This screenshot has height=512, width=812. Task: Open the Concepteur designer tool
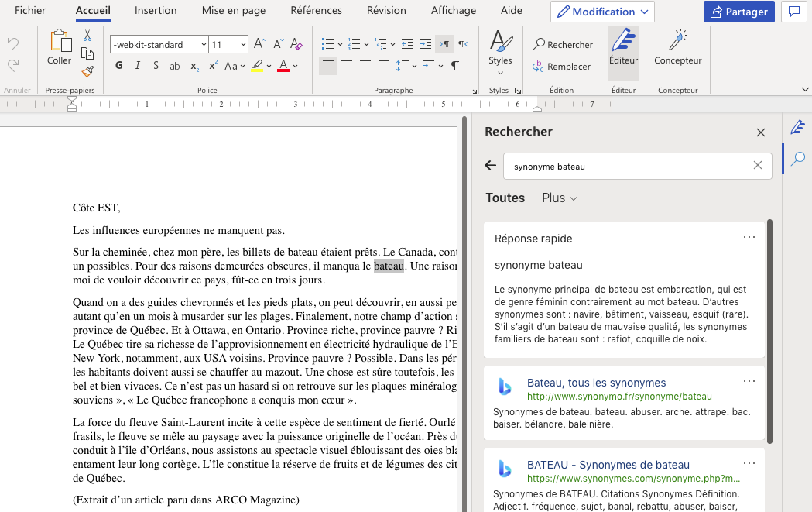[677, 47]
